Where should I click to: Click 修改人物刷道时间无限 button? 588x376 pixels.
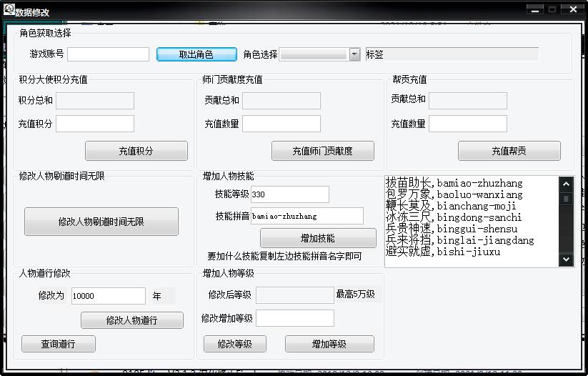(101, 222)
